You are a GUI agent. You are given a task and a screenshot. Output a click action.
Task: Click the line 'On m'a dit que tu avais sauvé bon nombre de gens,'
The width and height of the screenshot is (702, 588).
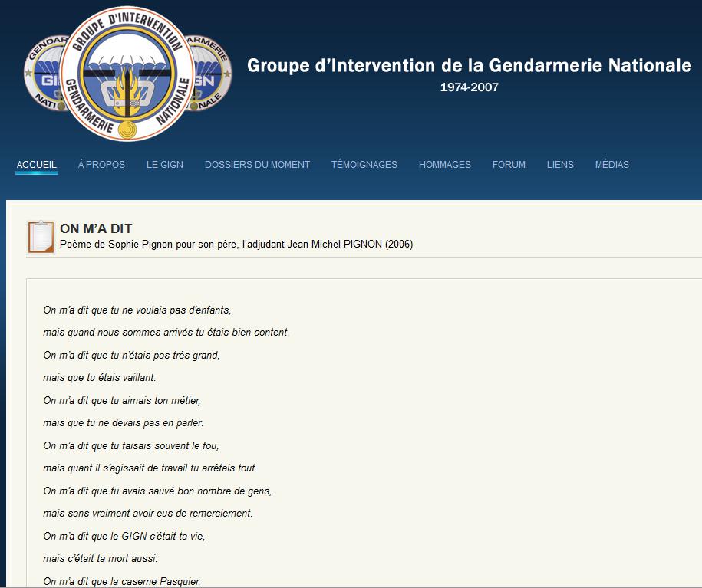(157, 491)
